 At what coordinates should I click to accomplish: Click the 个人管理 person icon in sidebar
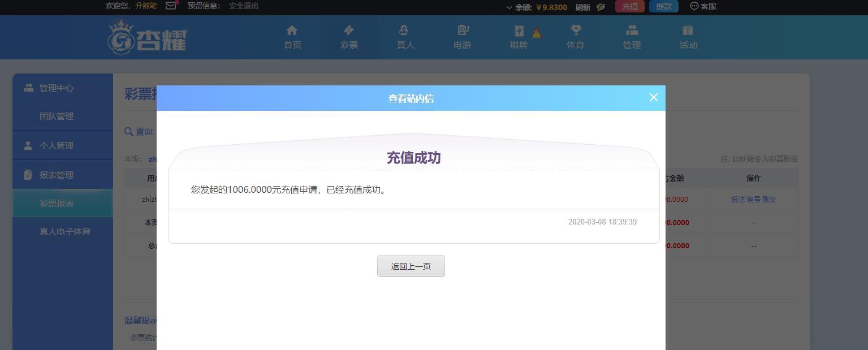pos(28,145)
